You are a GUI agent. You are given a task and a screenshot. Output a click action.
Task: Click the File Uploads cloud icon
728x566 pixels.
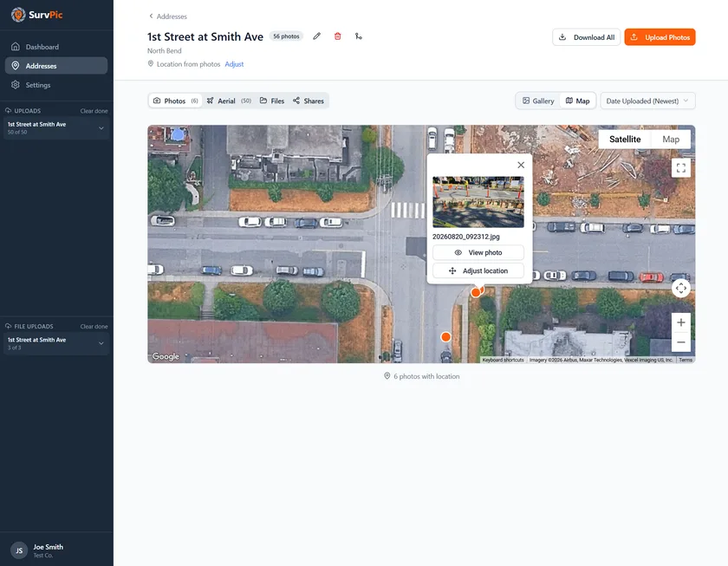[x=9, y=327]
